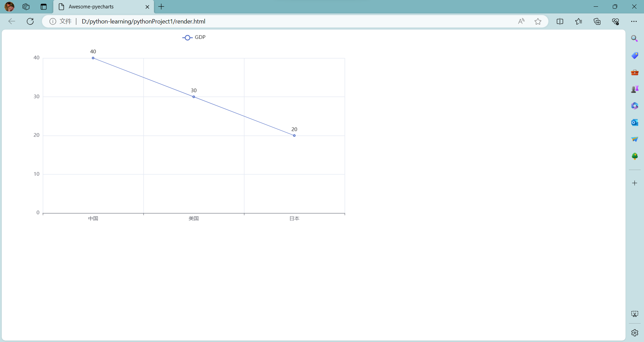View site information icon
The height and width of the screenshot is (342, 644).
point(53,21)
